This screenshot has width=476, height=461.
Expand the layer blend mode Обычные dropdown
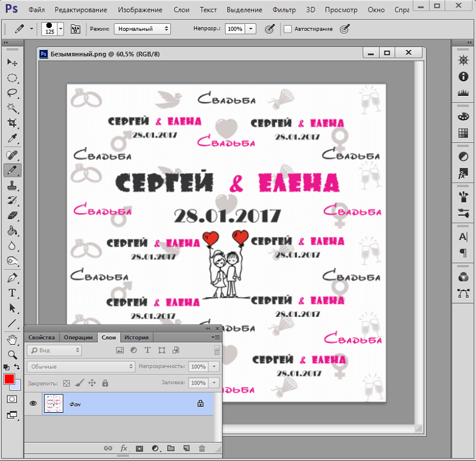82,366
